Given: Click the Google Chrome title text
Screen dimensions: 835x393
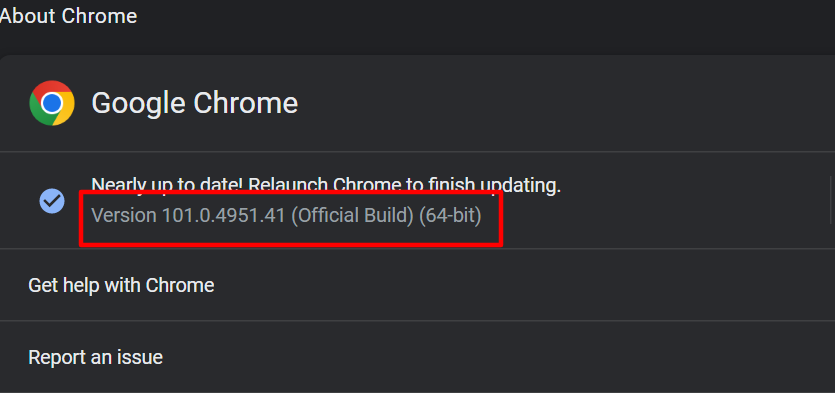Looking at the screenshot, I should [194, 103].
